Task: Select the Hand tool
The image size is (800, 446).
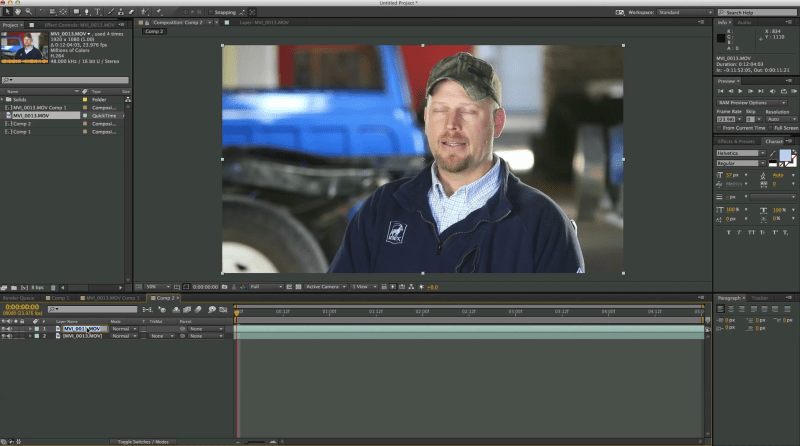Action: [x=17, y=11]
